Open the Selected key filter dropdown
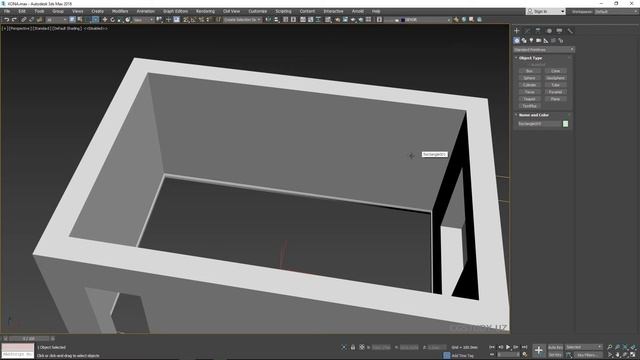 coord(584,347)
